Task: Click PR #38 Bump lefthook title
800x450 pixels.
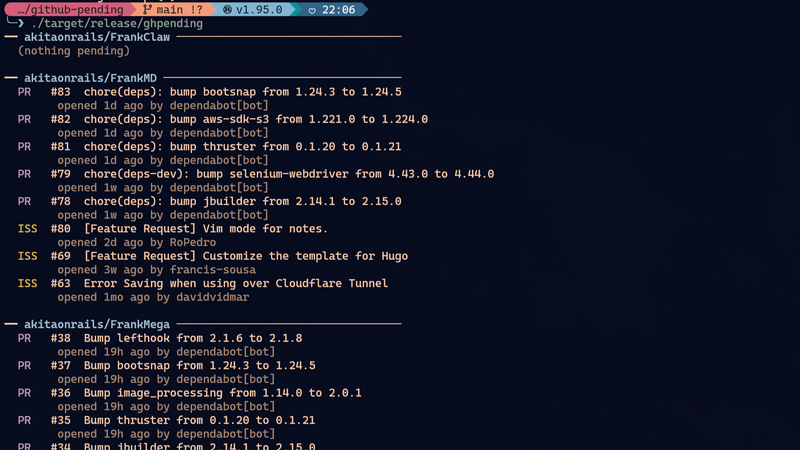Action: tap(193, 338)
